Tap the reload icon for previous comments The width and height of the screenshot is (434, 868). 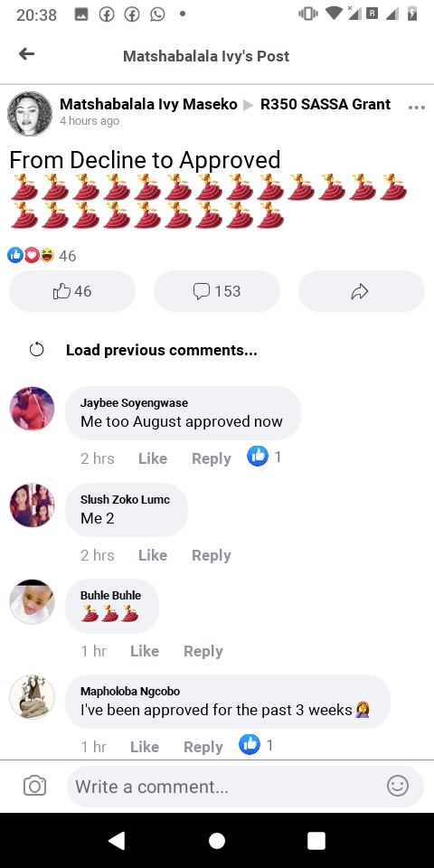coord(36,350)
